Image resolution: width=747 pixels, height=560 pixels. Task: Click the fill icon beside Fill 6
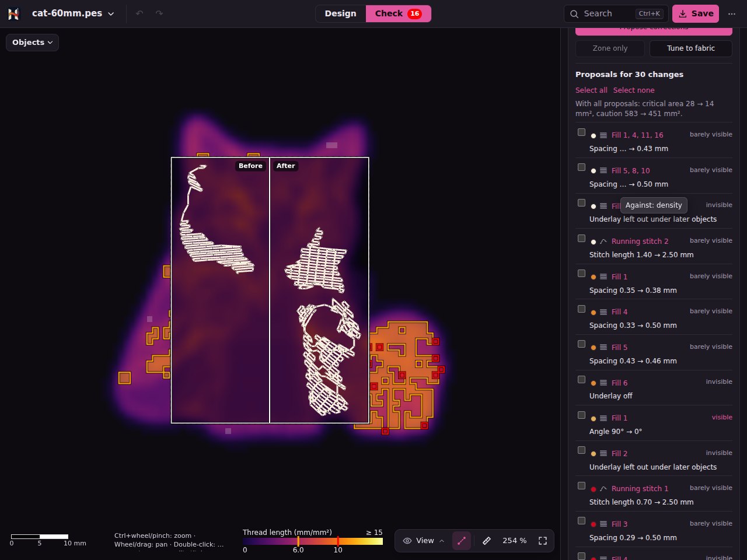603,383
